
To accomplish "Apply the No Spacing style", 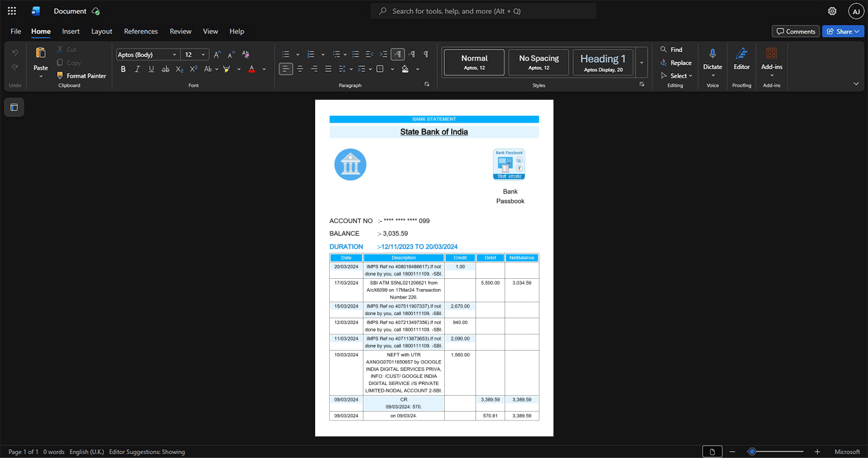I will click(539, 63).
